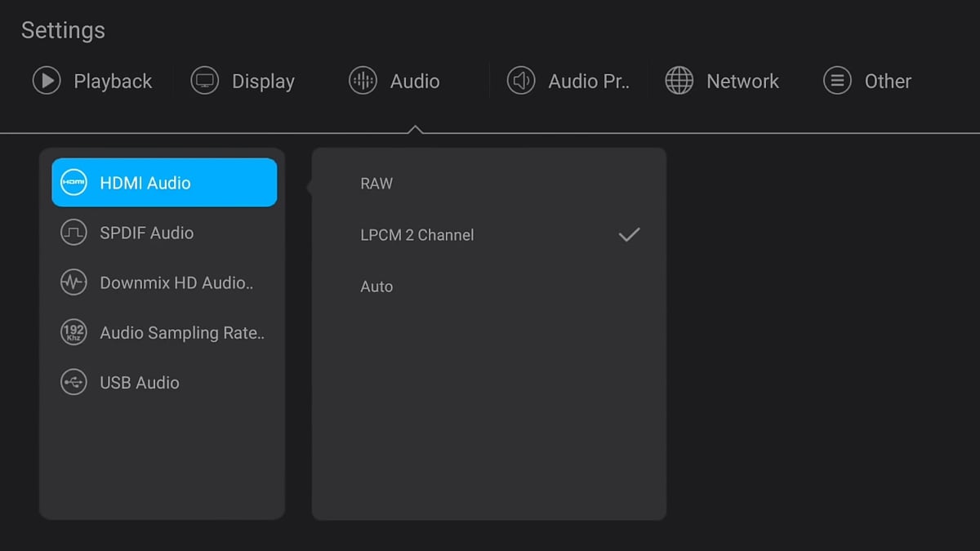
Task: Open the Network settings tab
Action: (x=742, y=81)
